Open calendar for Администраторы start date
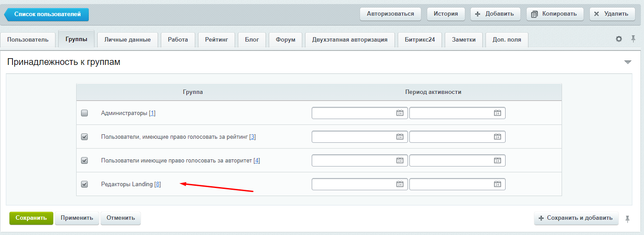Image resolution: width=644 pixels, height=235 pixels. (400, 113)
